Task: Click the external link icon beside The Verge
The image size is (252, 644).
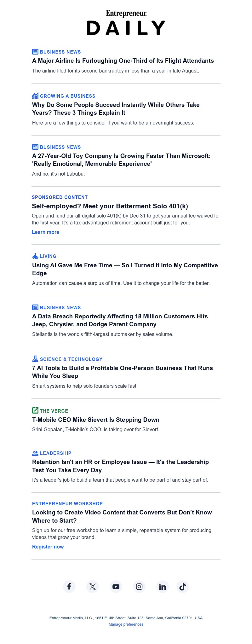Action: 35,410
